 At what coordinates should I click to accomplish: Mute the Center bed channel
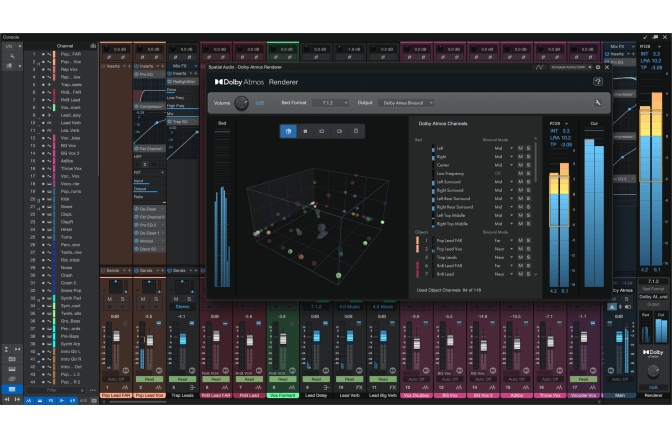pos(521,165)
